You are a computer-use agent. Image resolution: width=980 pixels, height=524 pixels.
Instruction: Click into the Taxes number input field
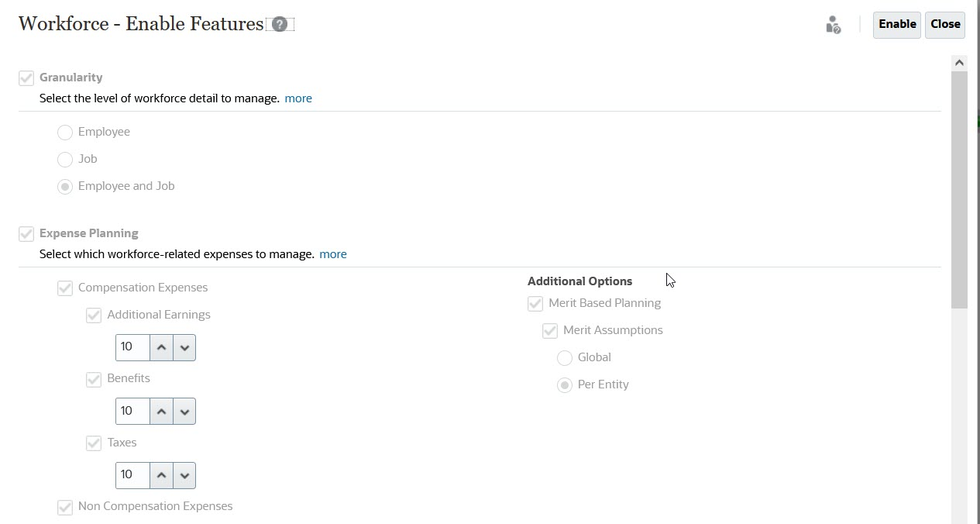click(132, 475)
